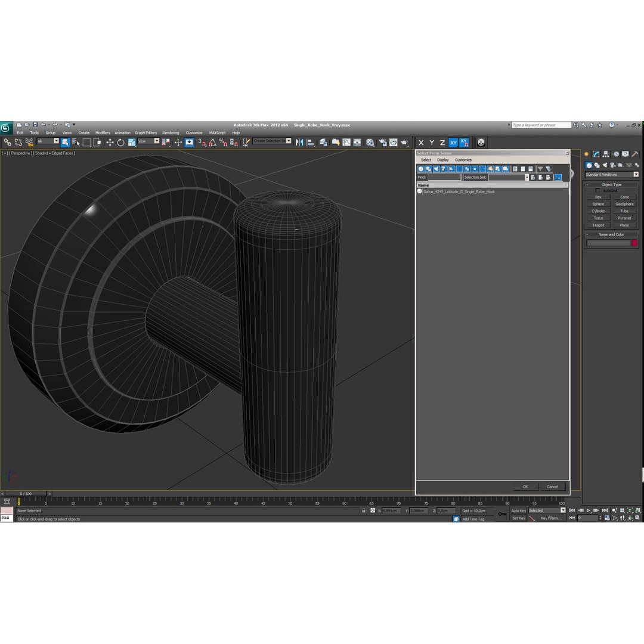The image size is (644, 644).
Task: Enable the AutoGrid checkbox
Action: tap(597, 191)
